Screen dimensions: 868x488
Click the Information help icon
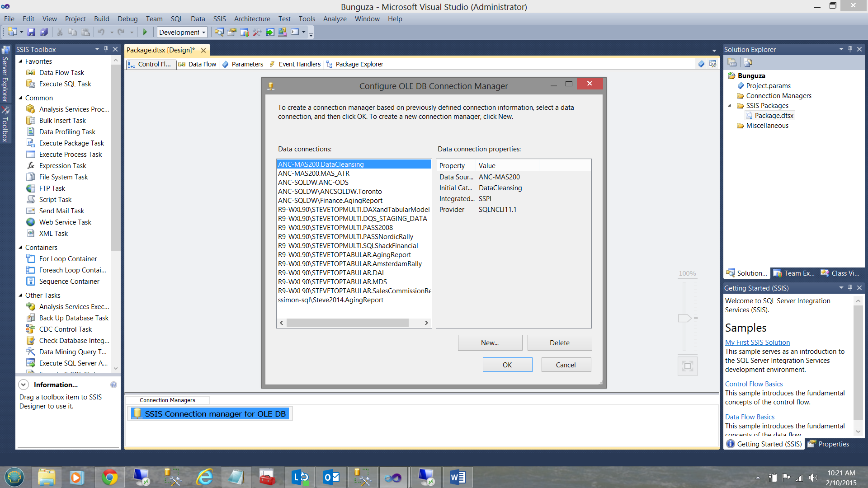coord(113,385)
